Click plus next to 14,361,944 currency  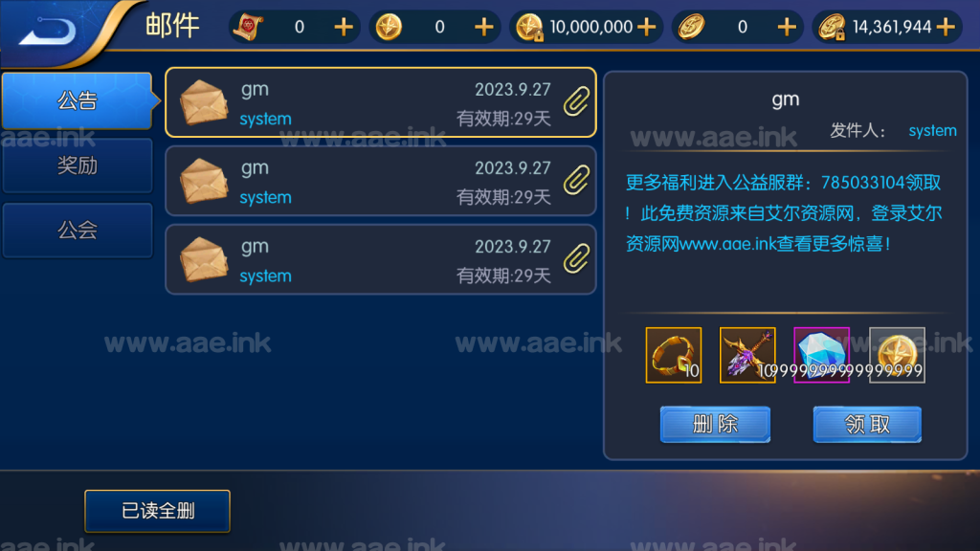947,27
